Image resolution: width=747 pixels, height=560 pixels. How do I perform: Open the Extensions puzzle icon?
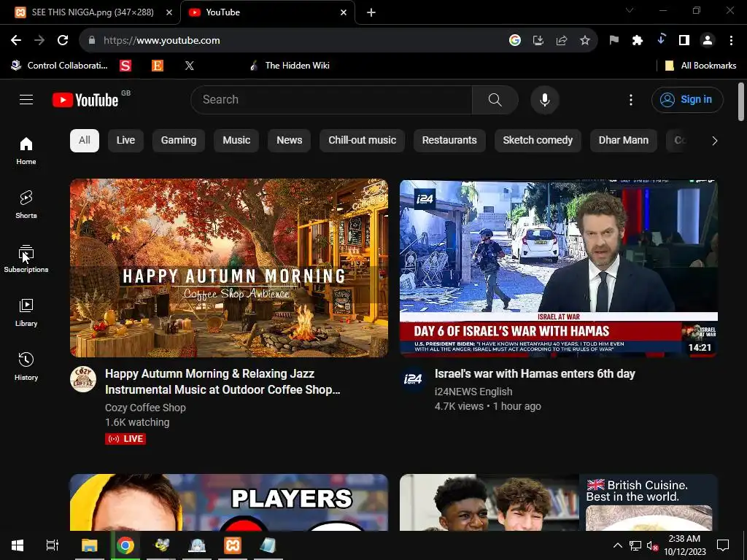(x=638, y=41)
